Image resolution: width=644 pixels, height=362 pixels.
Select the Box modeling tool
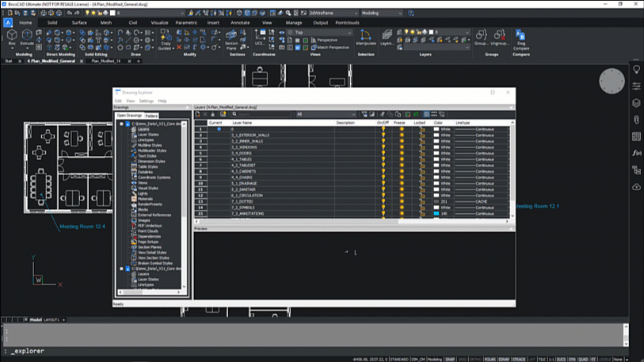tap(12, 36)
